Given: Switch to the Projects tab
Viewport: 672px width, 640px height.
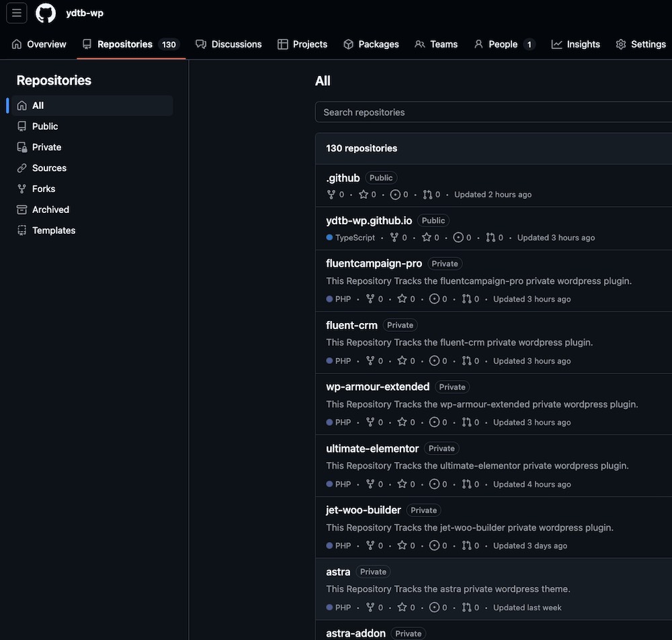Looking at the screenshot, I should [302, 44].
